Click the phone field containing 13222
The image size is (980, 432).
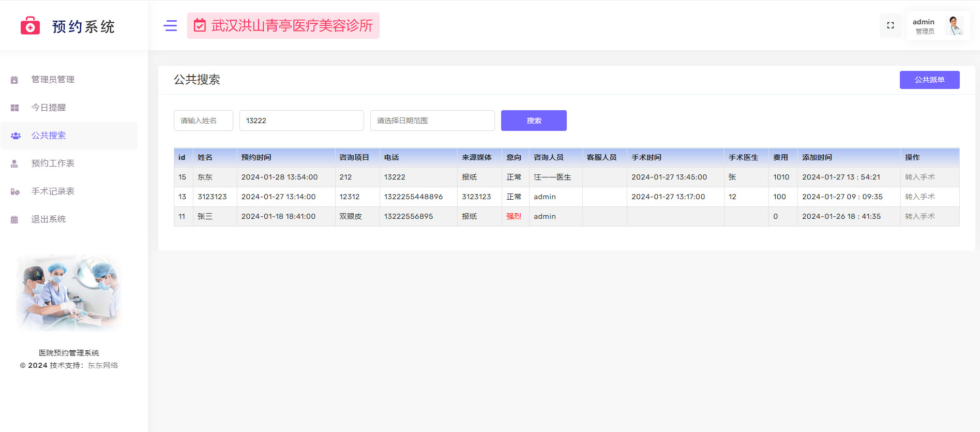pyautogui.click(x=301, y=121)
